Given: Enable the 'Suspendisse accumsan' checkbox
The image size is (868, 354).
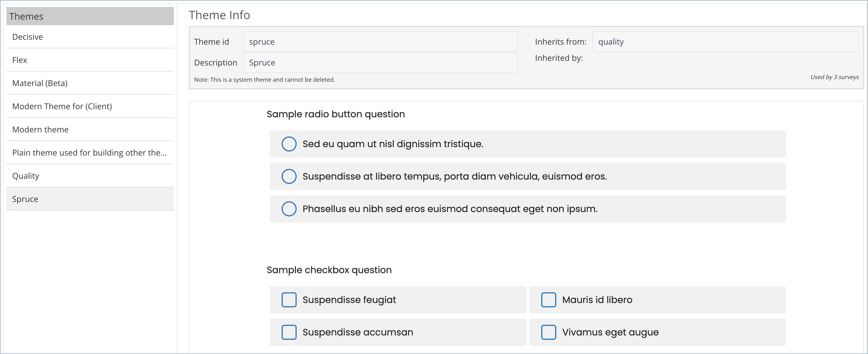Looking at the screenshot, I should 289,332.
